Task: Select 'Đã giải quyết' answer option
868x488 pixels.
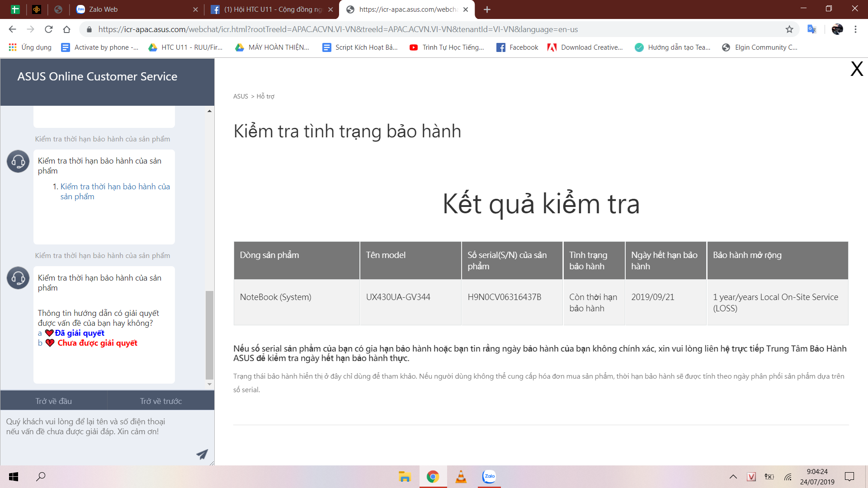Action: [x=80, y=333]
